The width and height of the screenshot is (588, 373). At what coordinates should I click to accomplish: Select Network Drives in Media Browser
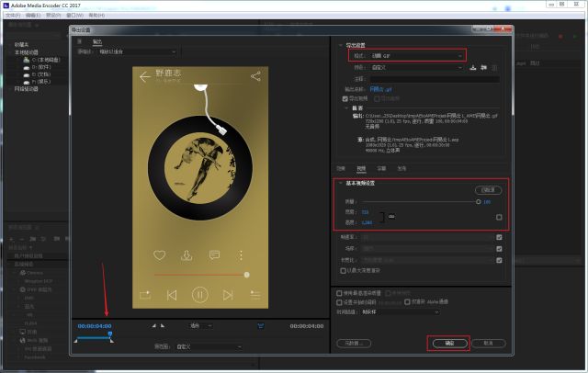coord(27,89)
